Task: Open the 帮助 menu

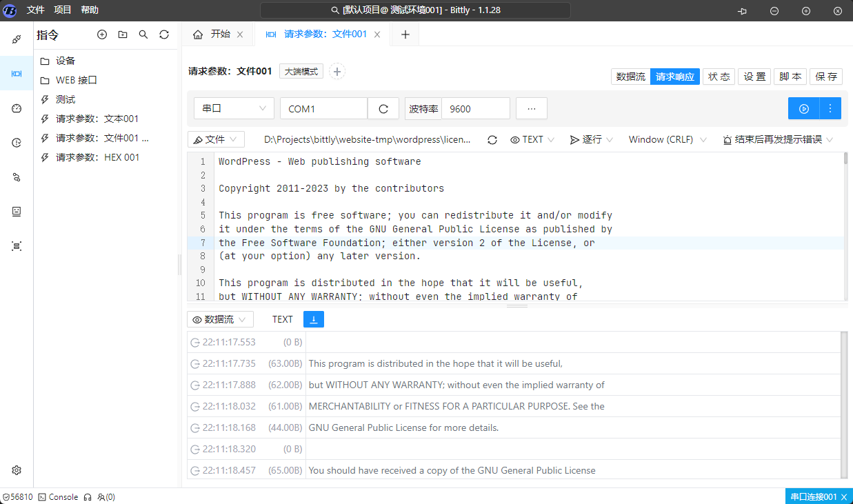Action: 90,10
